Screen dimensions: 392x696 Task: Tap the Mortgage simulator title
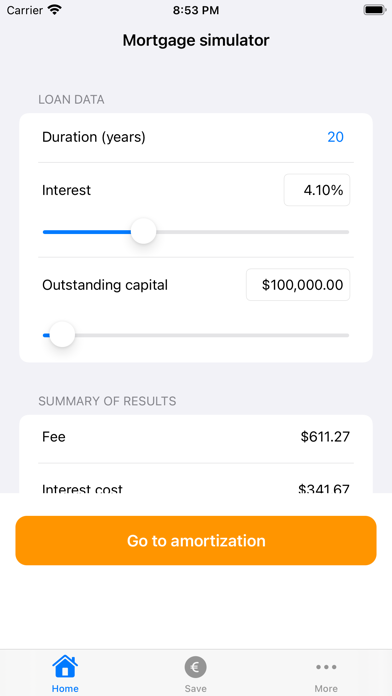point(196,40)
